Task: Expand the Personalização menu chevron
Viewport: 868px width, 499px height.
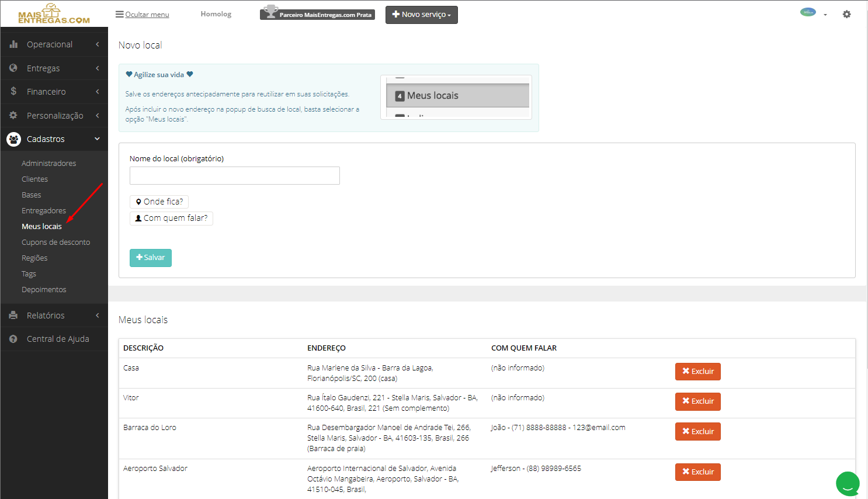Action: pos(98,116)
